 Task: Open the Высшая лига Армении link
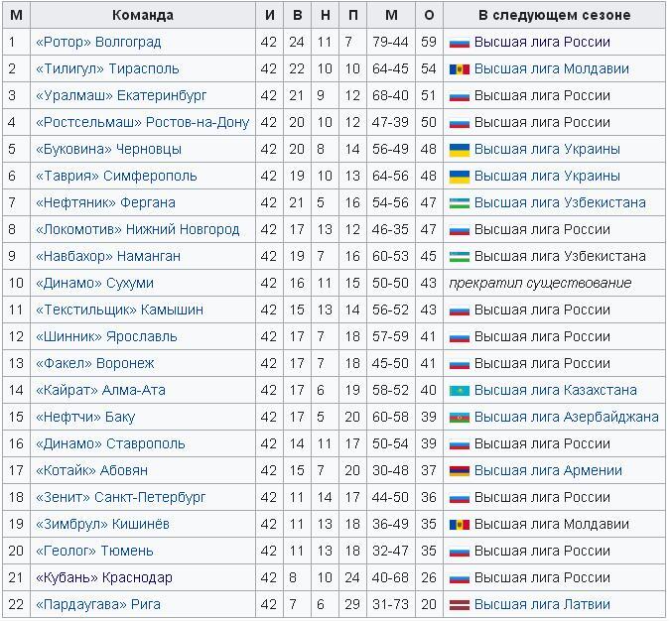(x=548, y=471)
